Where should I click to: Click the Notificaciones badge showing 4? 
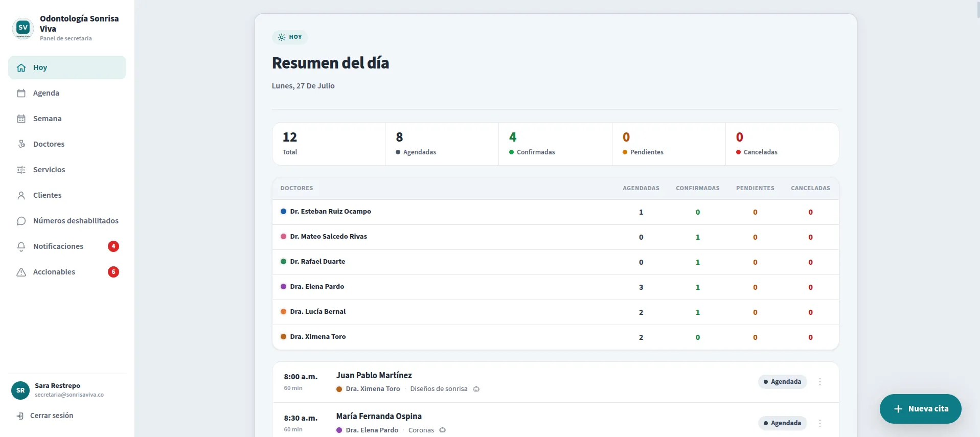pyautogui.click(x=113, y=246)
